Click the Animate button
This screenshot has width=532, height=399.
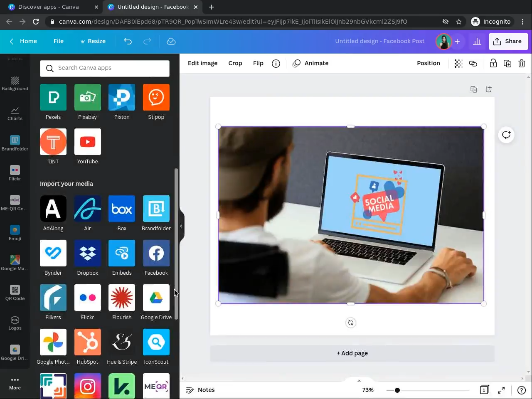click(x=310, y=63)
